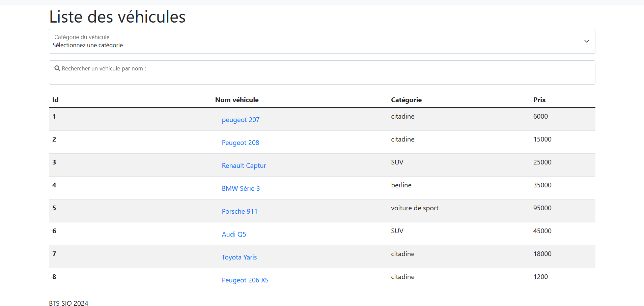Viewport: 644px width, 306px height.
Task: Click Id 6 cell
Action: click(54, 231)
